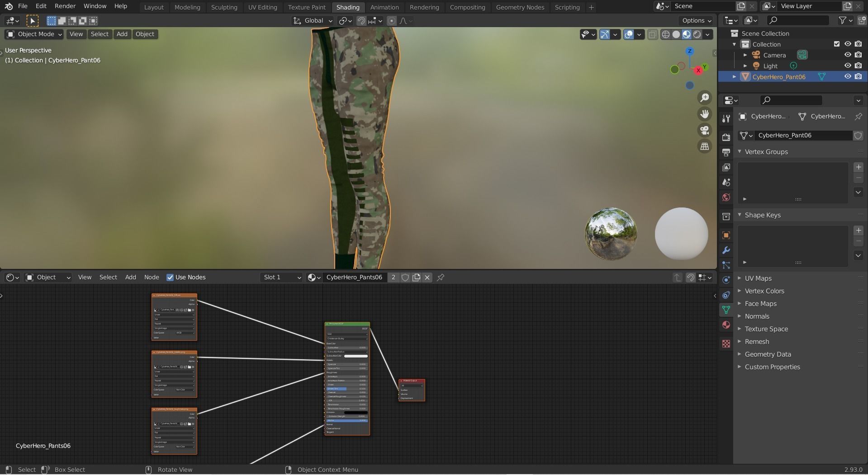The image size is (868, 475).
Task: Open the Scene properties tab icon
Action: pyautogui.click(x=726, y=182)
